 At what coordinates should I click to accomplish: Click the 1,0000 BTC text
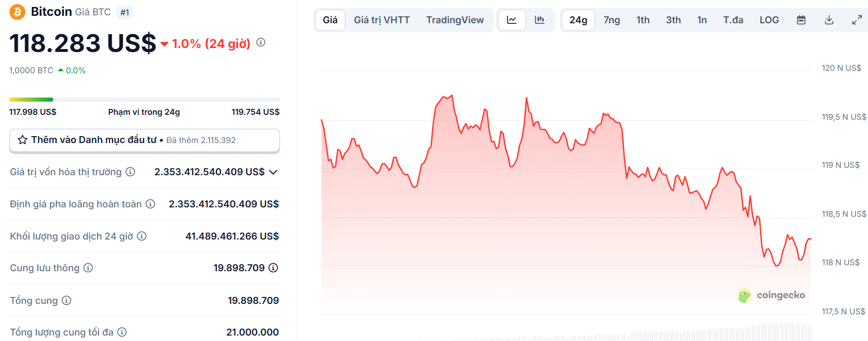point(31,70)
